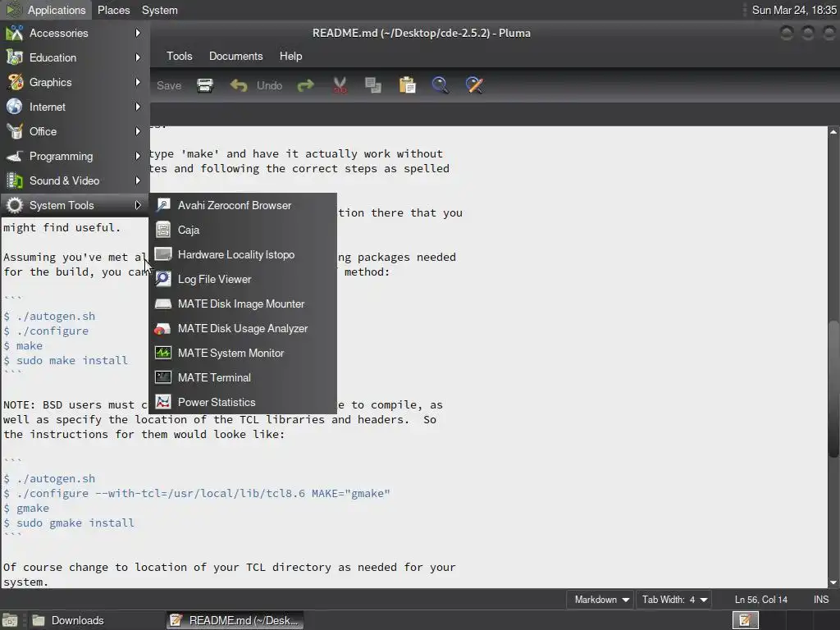The height and width of the screenshot is (630, 840).
Task: Click the Hardware Locality lstopo icon
Action: [x=163, y=254]
